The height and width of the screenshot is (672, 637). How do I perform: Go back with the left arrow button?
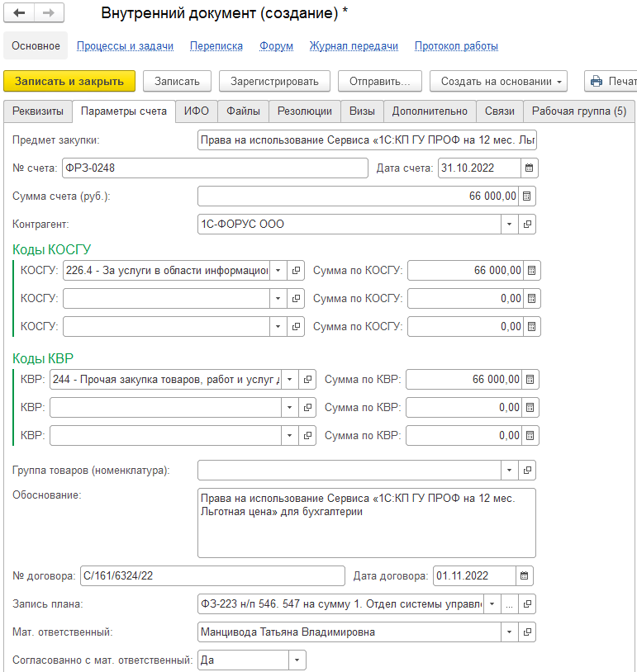point(19,13)
